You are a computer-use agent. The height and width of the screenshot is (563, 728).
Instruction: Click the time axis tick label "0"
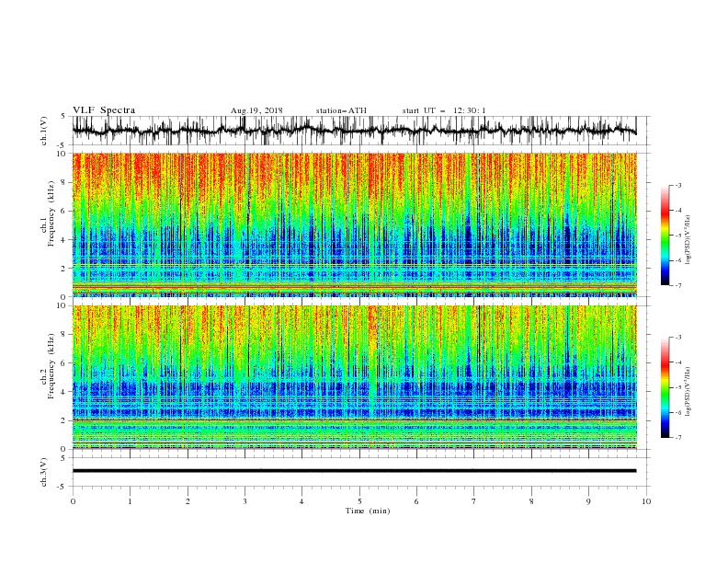pos(73,501)
